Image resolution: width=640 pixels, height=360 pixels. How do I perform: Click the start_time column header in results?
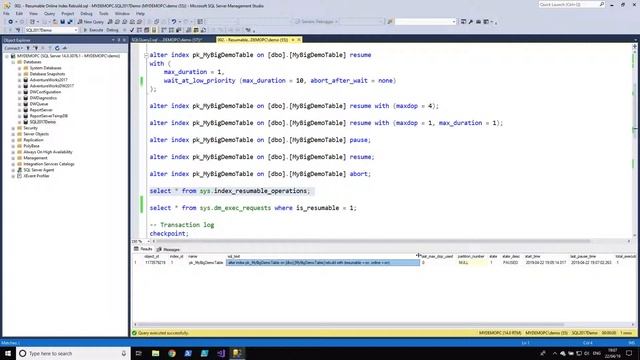pyautogui.click(x=532, y=256)
